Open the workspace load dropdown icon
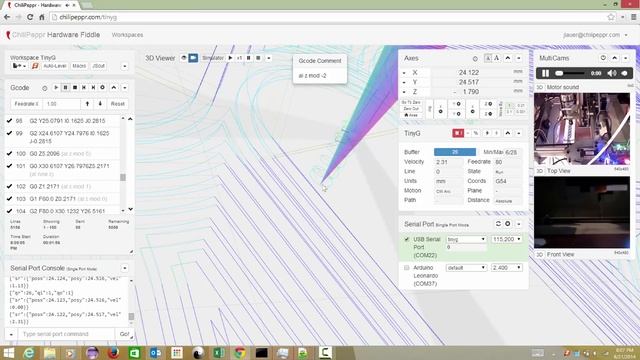This screenshot has width=640, height=360. (x=19, y=66)
